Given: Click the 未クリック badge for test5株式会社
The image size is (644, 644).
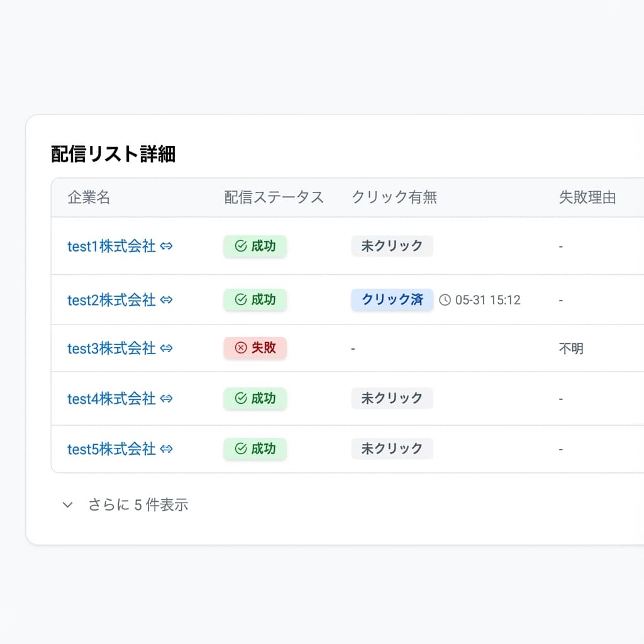Looking at the screenshot, I should click(392, 449).
